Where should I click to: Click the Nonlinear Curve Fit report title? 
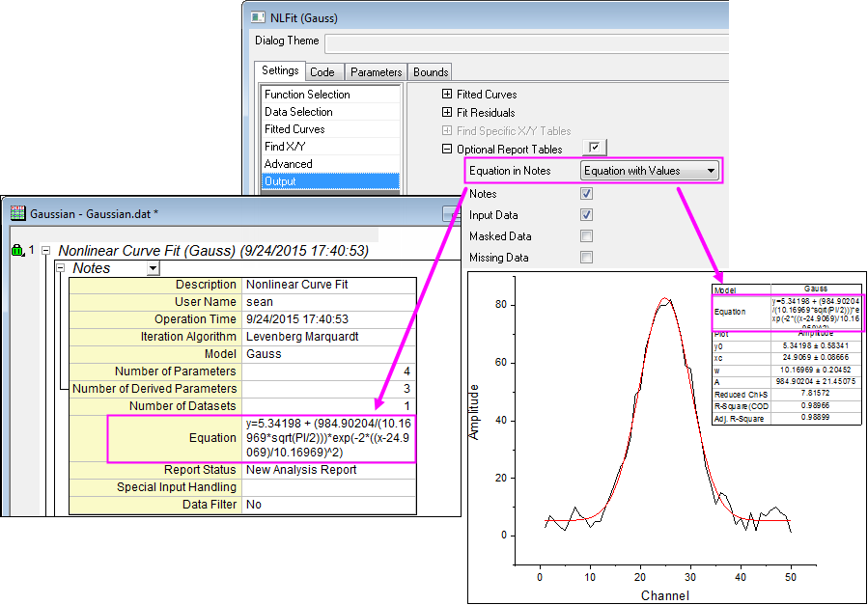coord(213,251)
